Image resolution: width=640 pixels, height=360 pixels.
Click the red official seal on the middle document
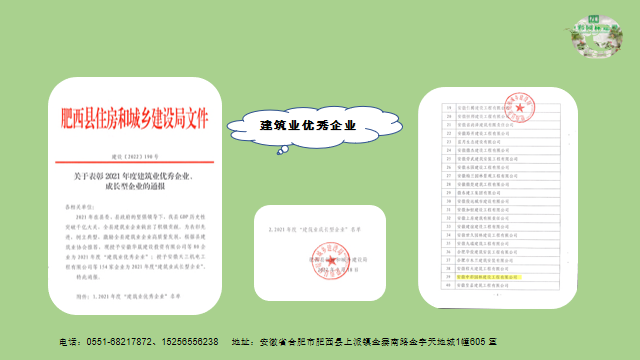point(331,260)
